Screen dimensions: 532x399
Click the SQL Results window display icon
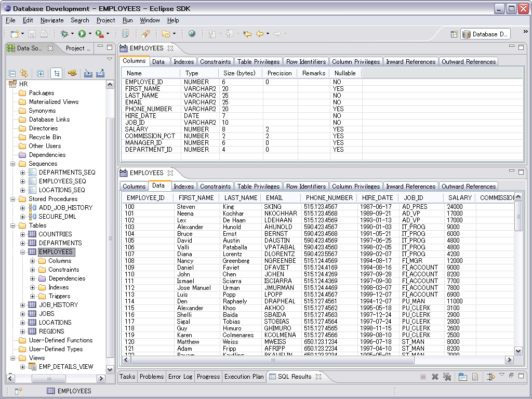click(463, 377)
